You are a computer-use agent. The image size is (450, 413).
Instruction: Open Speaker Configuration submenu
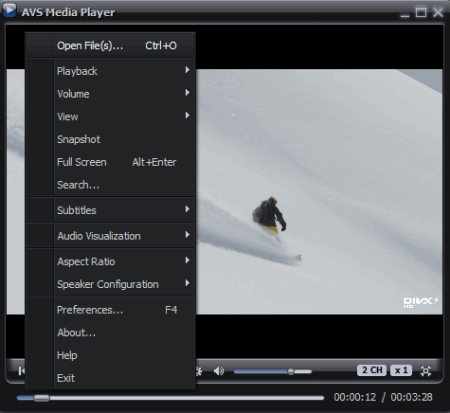pyautogui.click(x=110, y=284)
